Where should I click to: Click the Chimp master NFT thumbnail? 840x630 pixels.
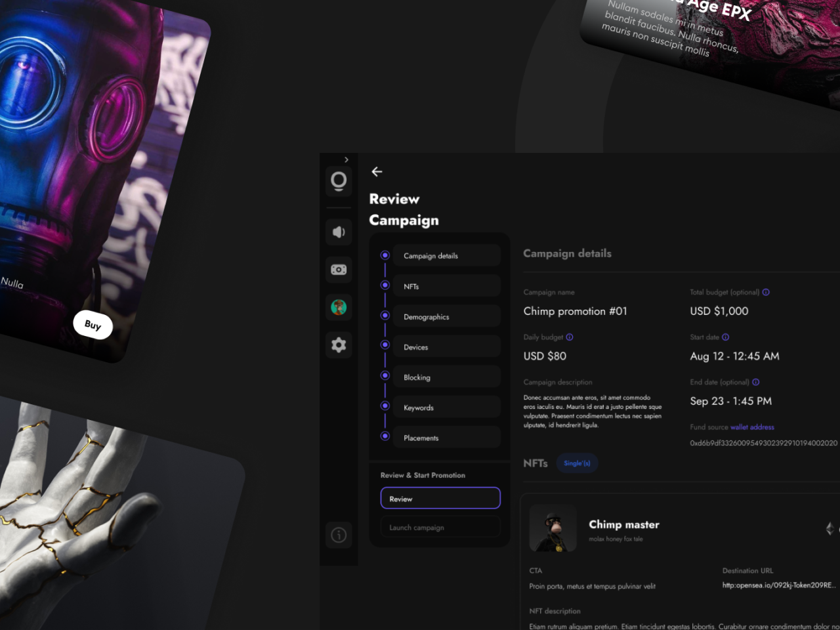tap(553, 528)
